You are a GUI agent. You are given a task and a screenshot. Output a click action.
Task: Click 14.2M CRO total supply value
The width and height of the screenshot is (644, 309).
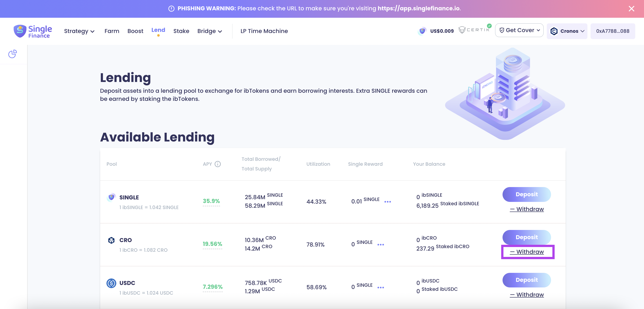(258, 247)
